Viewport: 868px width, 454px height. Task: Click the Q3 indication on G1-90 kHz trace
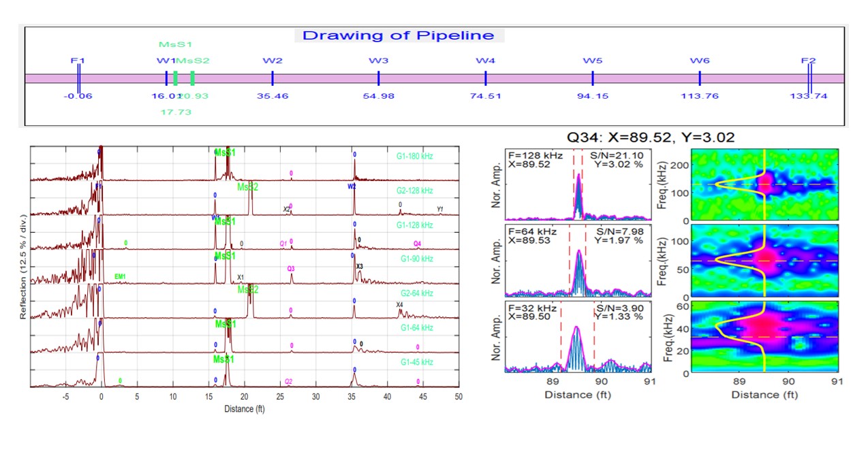click(x=291, y=269)
